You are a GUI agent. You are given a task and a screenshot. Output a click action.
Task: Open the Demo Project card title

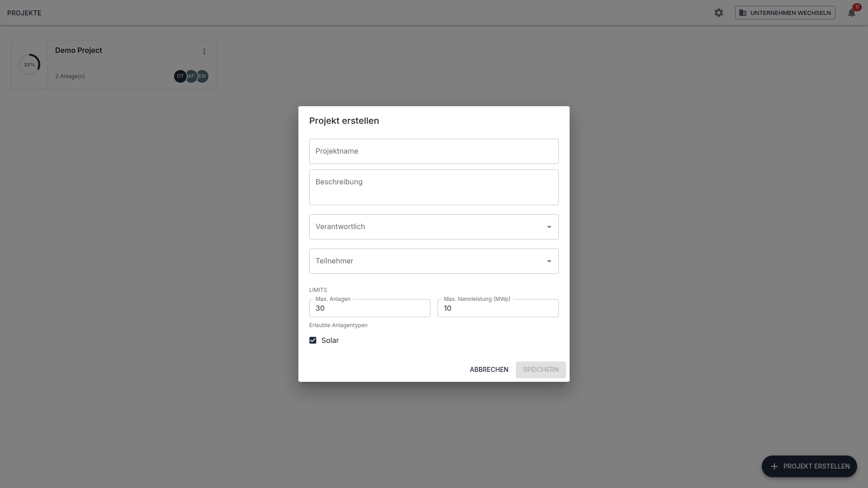[79, 50]
